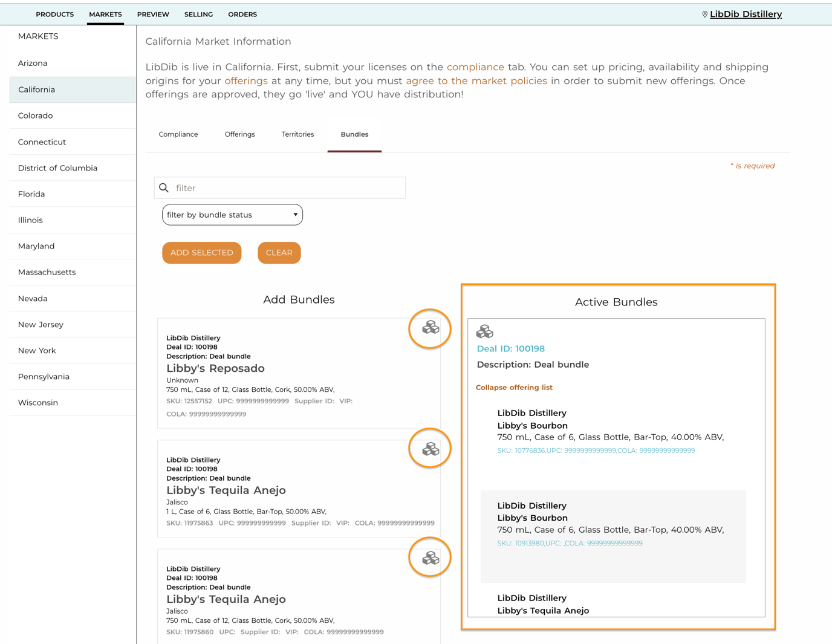
Task: Open the PRODUCTS menu
Action: tap(55, 15)
